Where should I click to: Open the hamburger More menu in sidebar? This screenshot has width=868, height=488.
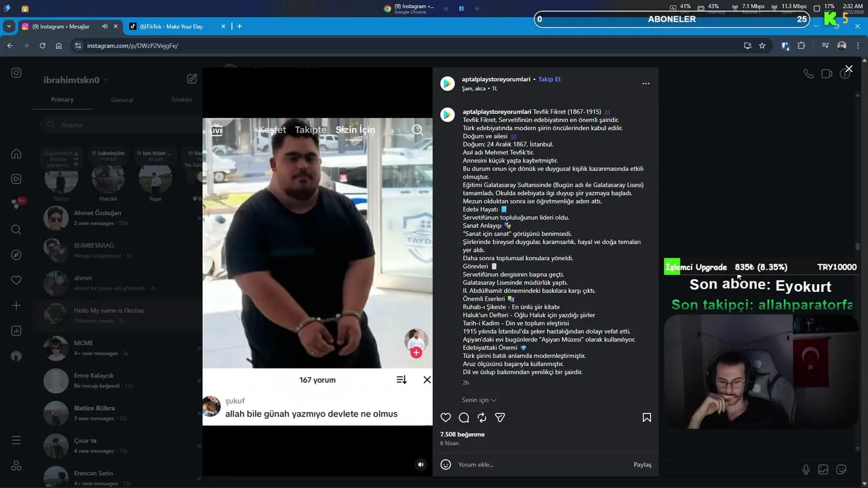pyautogui.click(x=16, y=441)
